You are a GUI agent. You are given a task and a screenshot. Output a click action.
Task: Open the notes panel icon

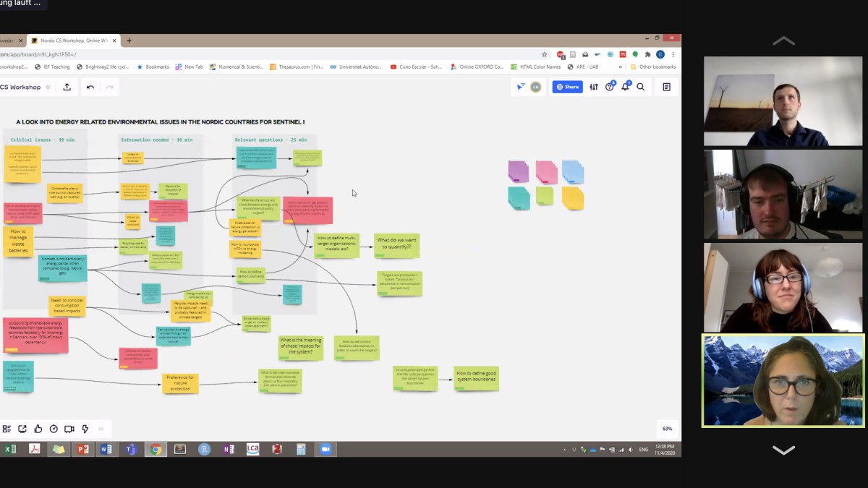[x=666, y=87]
